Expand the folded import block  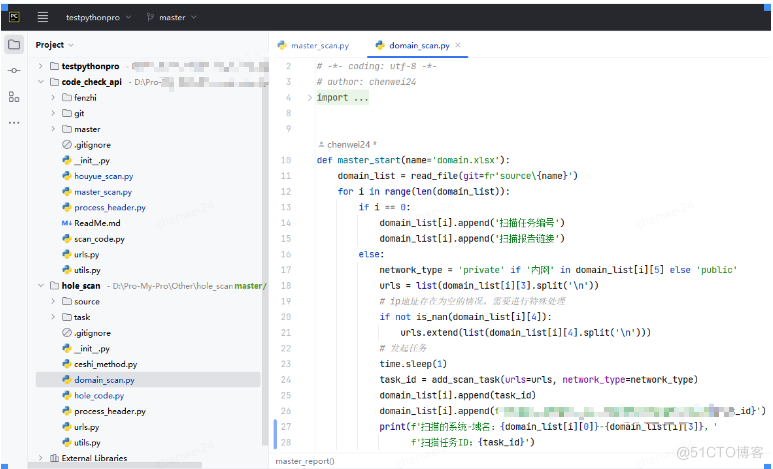[x=311, y=98]
